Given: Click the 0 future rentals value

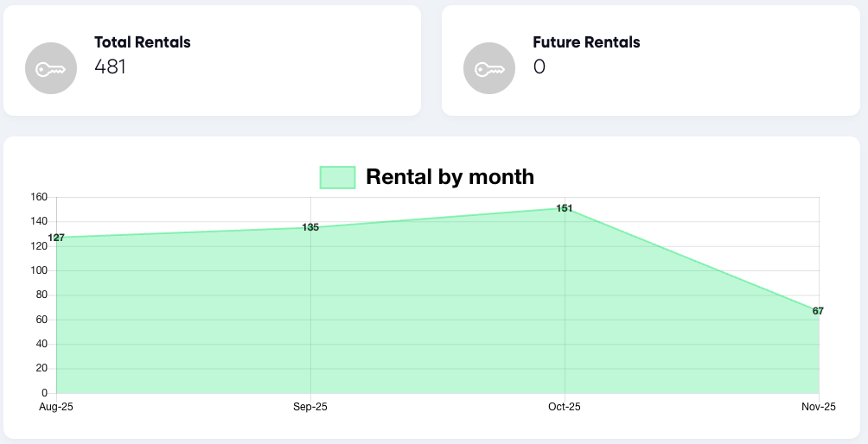Looking at the screenshot, I should click(x=539, y=67).
